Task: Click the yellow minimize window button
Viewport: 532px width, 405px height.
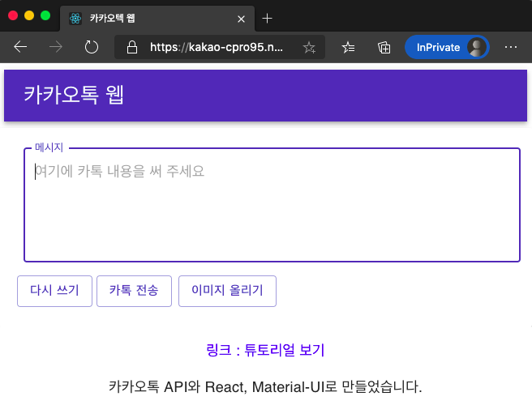Action: pos(29,15)
